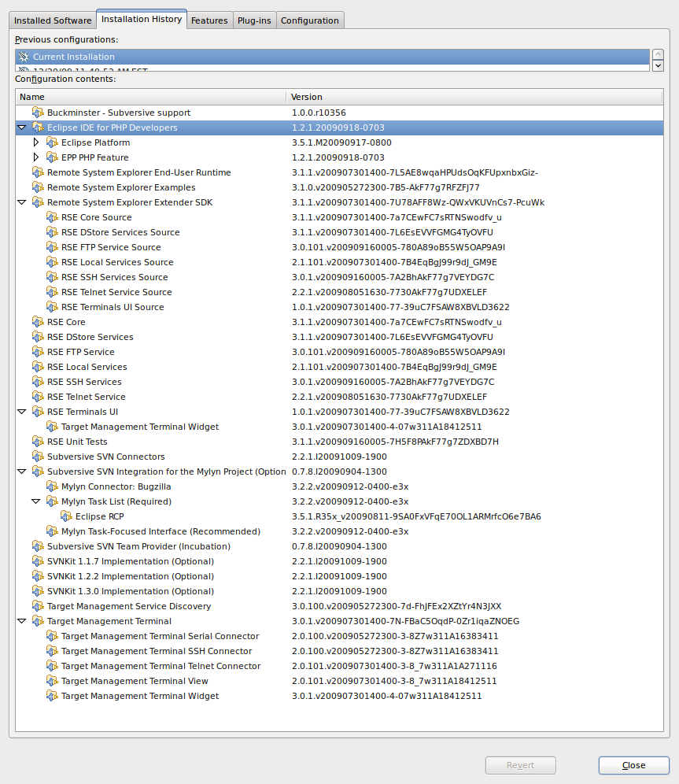Click the RSE Core Source icon
Viewport: 679px width, 784px height.
52,217
